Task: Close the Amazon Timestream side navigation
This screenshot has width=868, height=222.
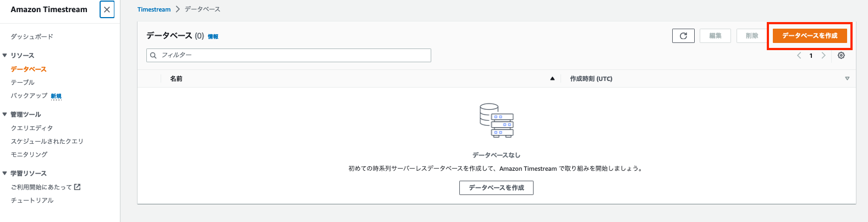Action: tap(107, 9)
